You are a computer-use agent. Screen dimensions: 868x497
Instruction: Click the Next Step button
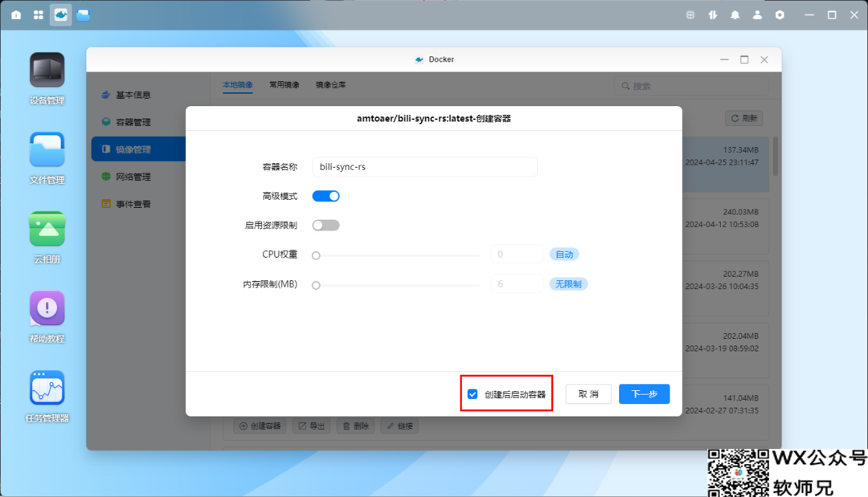644,394
